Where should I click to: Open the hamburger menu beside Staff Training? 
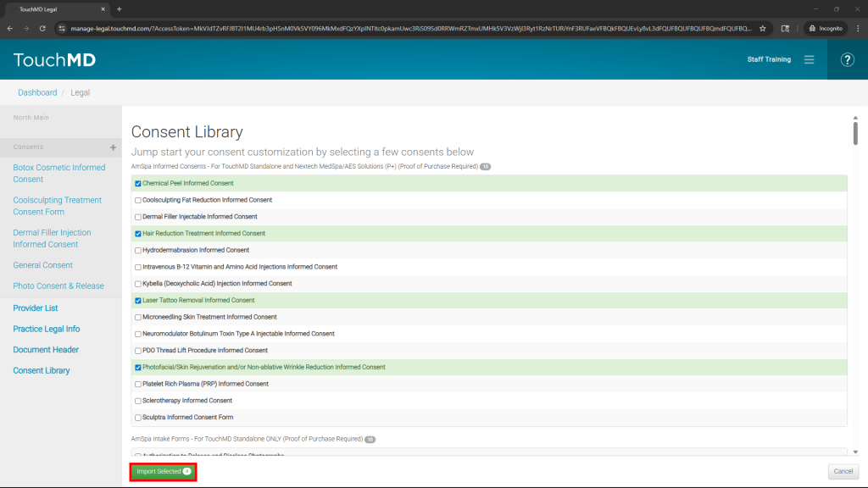click(809, 59)
